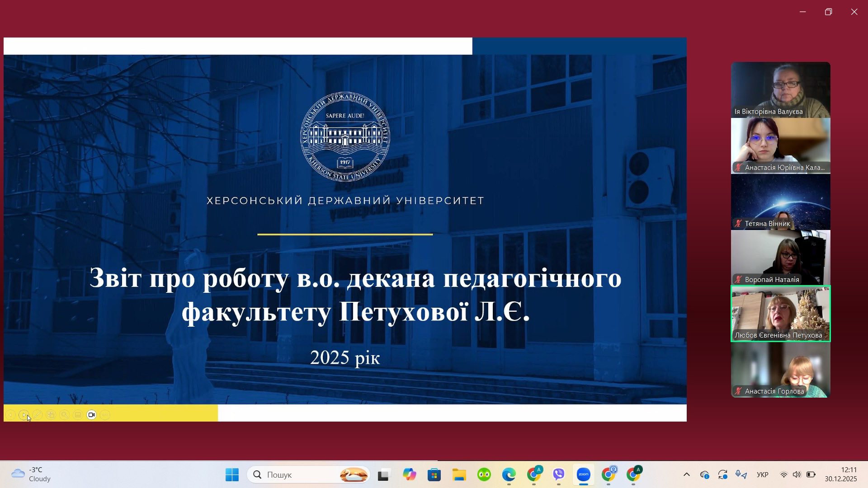Viewport: 868px width, 488px height.
Task: Switch input language via УКР indicator
Action: [763, 474]
